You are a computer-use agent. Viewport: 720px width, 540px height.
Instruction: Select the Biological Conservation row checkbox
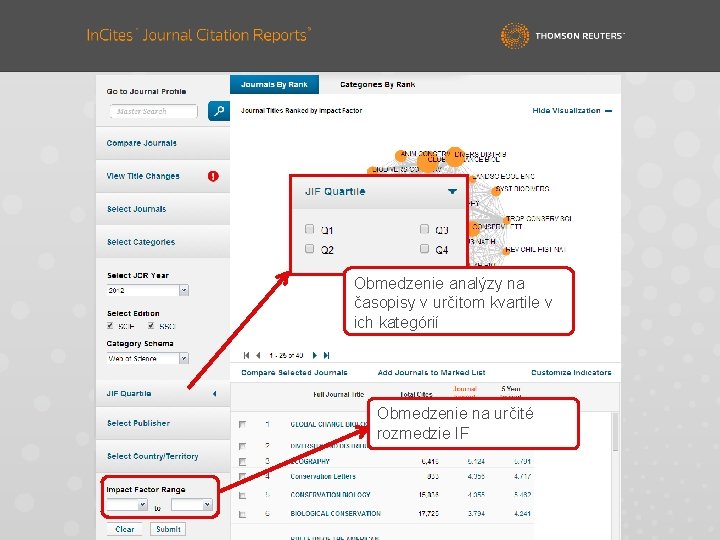pos(242,514)
